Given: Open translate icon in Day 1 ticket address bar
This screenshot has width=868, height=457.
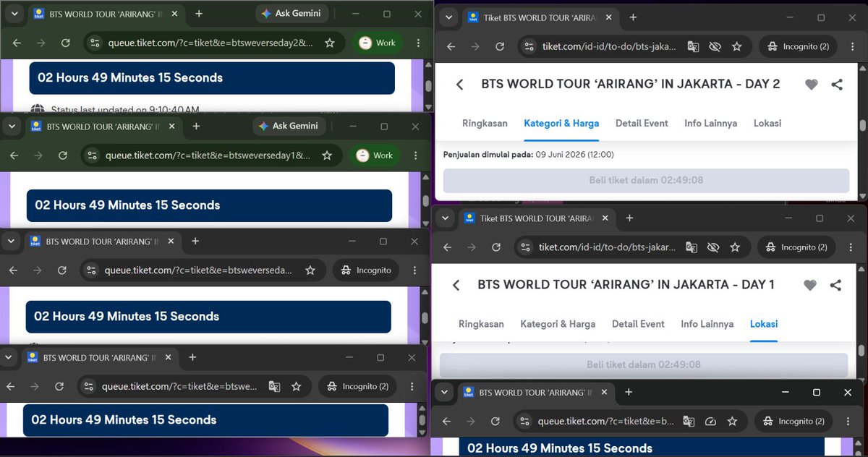Looking at the screenshot, I should (692, 247).
